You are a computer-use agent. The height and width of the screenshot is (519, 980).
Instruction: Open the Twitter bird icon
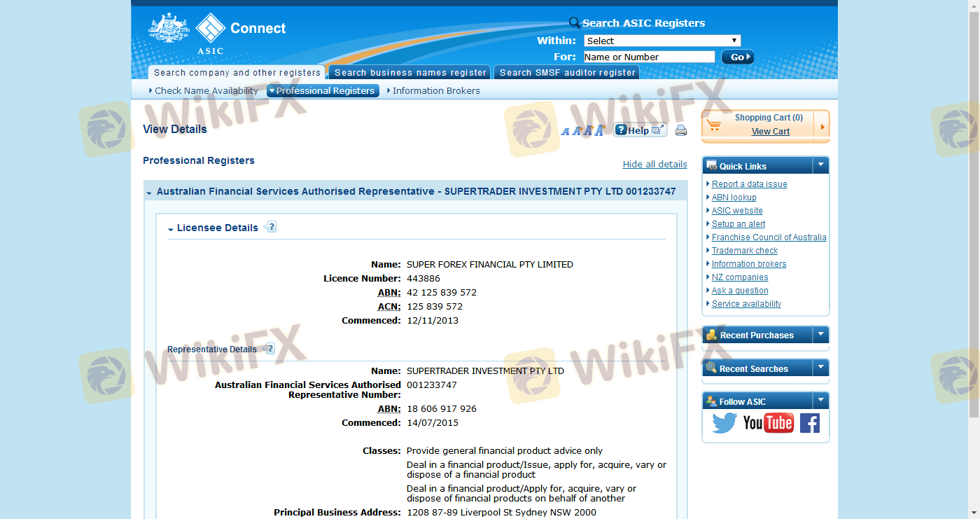pyautogui.click(x=724, y=422)
